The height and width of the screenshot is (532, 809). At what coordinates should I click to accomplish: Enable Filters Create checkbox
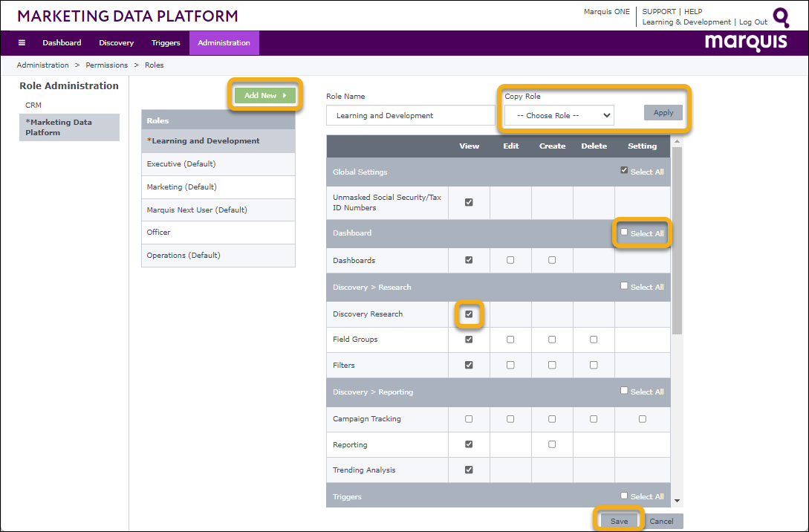(552, 365)
